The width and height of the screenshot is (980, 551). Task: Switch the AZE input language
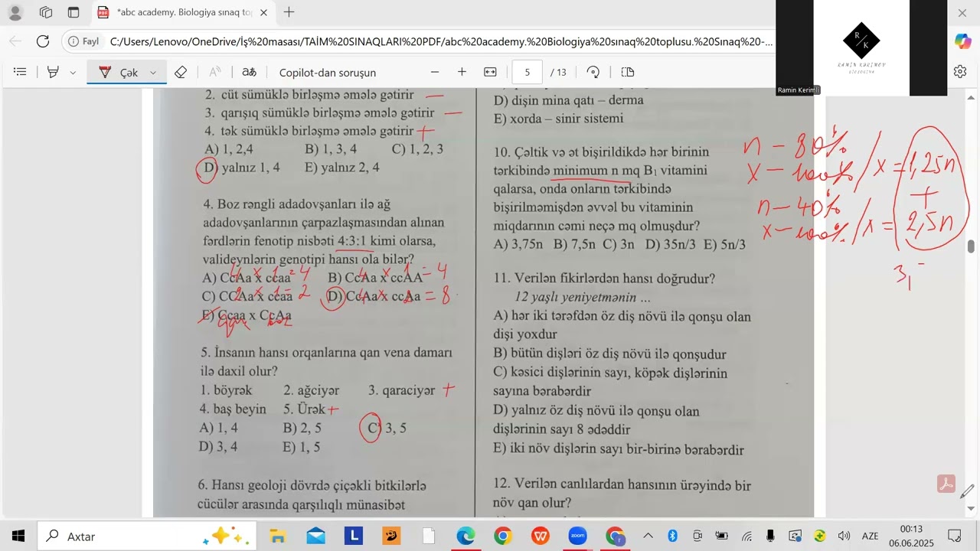pos(871,536)
